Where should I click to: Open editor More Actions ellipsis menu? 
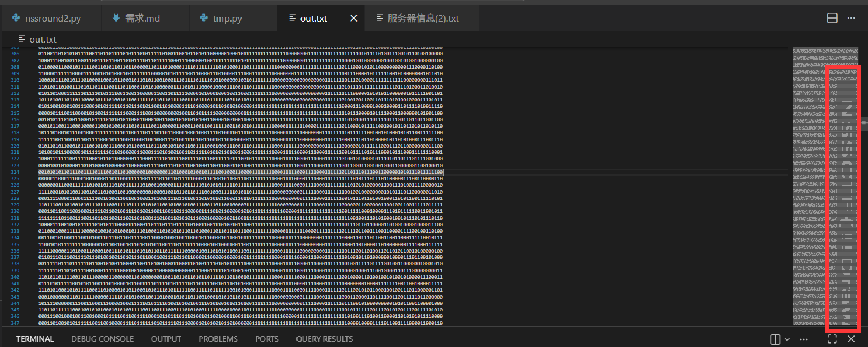[x=851, y=18]
